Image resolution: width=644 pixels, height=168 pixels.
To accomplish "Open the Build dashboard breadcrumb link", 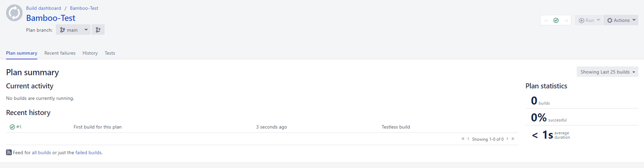I will [x=43, y=8].
